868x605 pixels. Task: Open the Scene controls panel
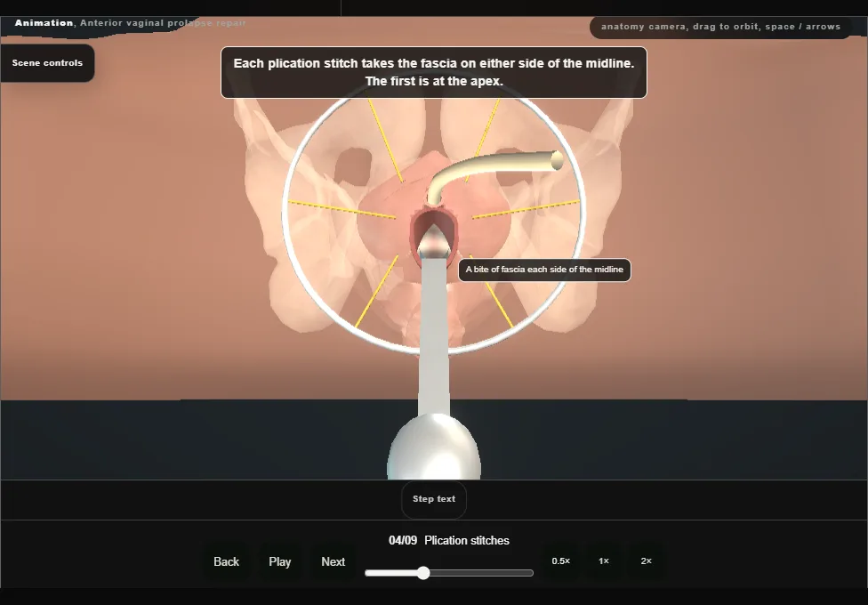coord(47,63)
